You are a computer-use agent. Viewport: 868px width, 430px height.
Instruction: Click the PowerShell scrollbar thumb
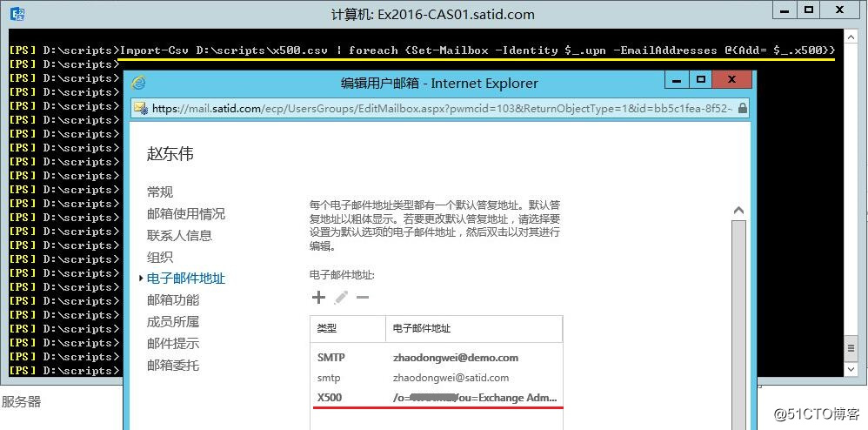point(851,349)
